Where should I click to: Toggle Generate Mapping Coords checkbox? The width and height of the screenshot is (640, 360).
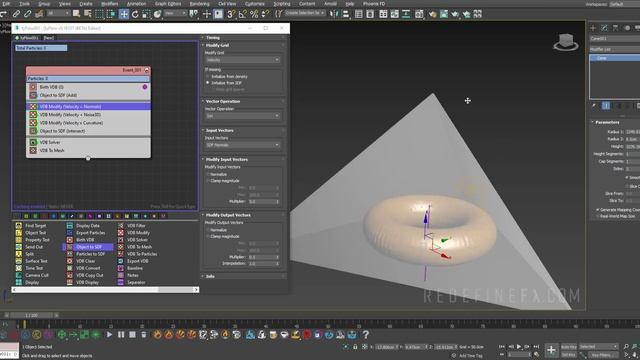[x=598, y=209]
